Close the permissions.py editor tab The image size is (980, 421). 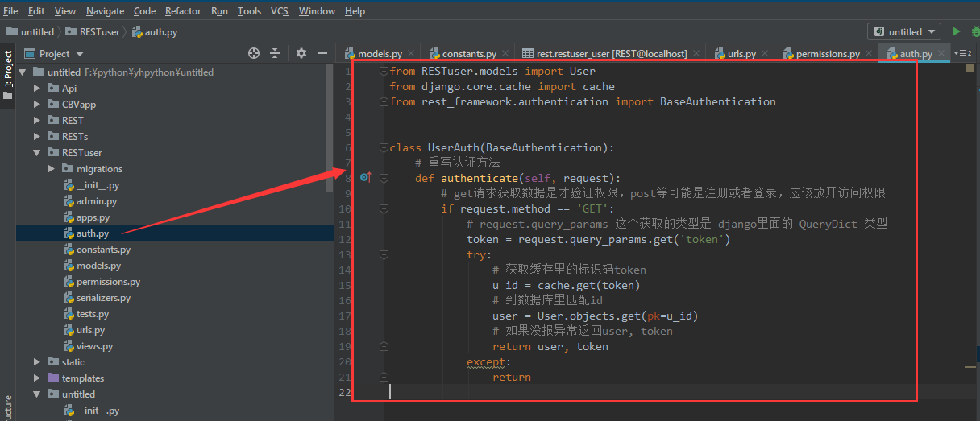(870, 54)
